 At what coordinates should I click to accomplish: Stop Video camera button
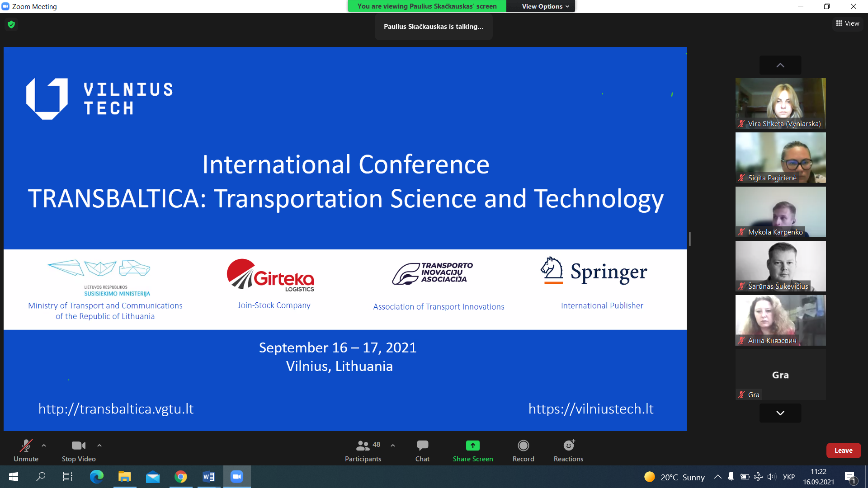click(x=79, y=450)
